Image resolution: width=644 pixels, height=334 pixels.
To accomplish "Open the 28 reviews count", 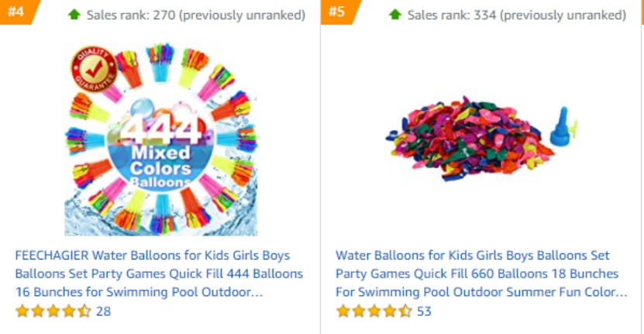I will [104, 312].
